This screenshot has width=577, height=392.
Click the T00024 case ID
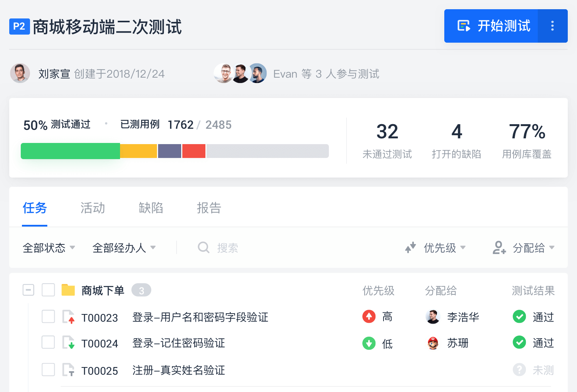point(100,344)
